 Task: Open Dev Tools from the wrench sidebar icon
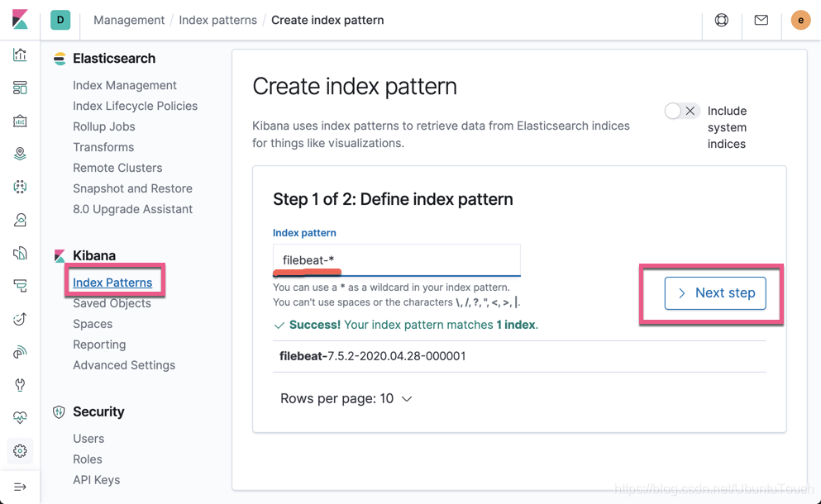(20, 385)
